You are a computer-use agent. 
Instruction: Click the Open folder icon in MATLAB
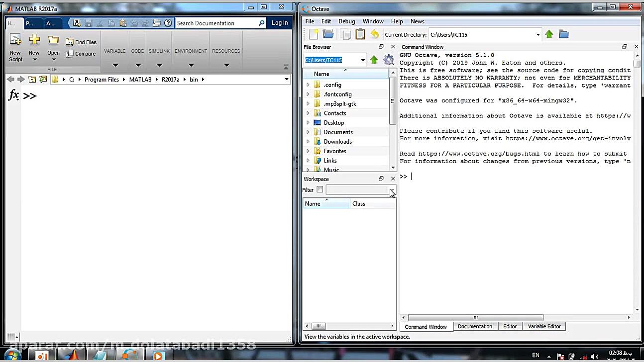pos(53,40)
